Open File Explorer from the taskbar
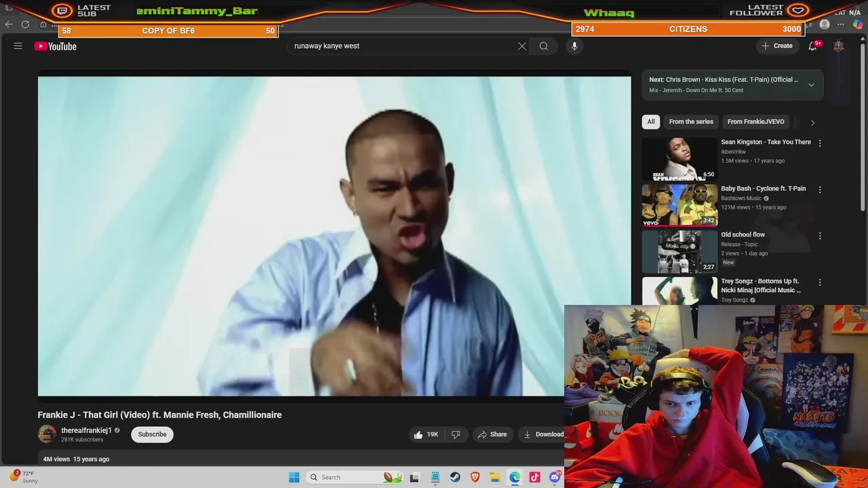The image size is (868, 488). point(495,477)
